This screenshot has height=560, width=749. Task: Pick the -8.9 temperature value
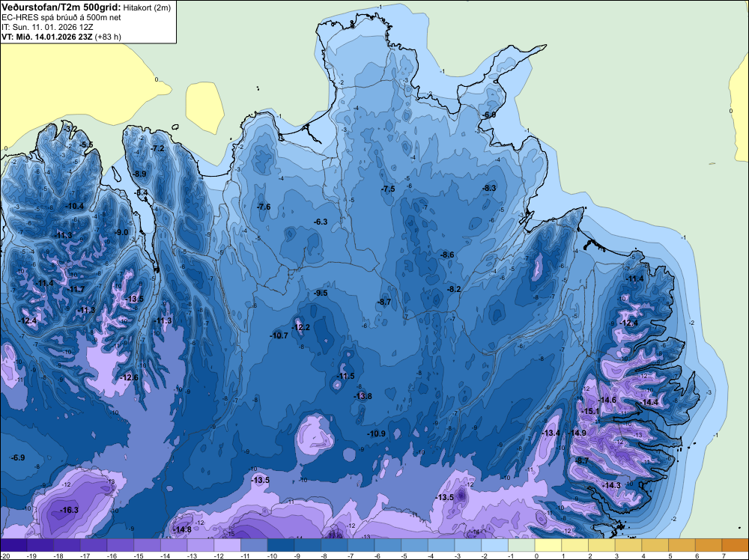point(139,174)
